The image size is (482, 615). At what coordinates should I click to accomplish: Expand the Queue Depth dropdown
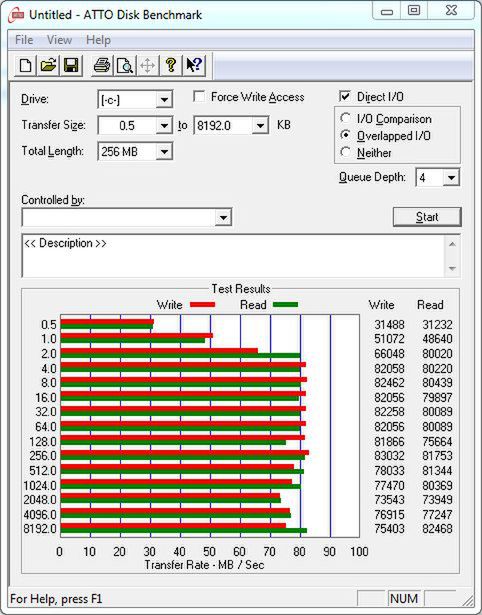coord(451,178)
